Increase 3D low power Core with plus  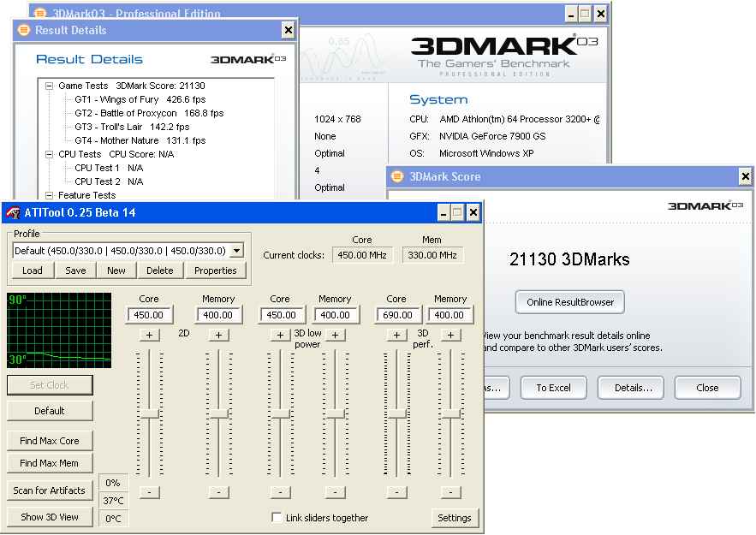click(x=280, y=335)
